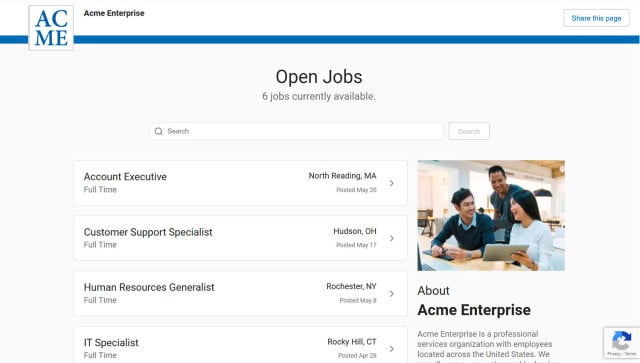This screenshot has height=363, width=640.
Task: Click the Posted May 20 date
Action: 356,190
